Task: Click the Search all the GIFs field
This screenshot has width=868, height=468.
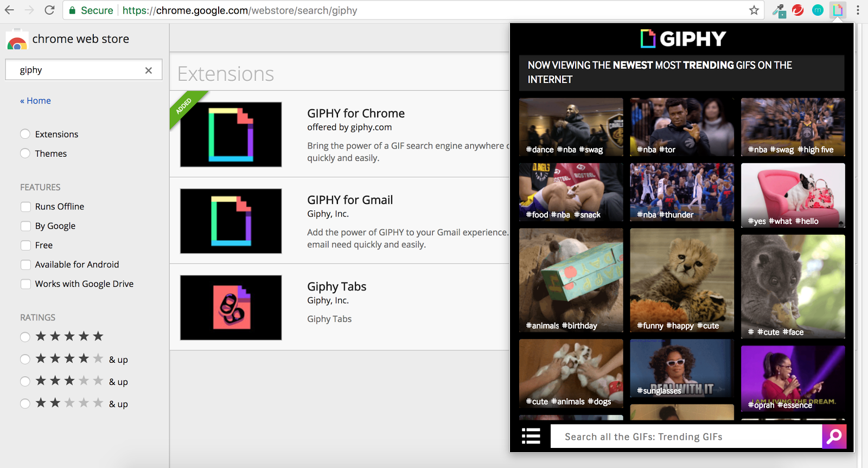Action: click(x=686, y=437)
